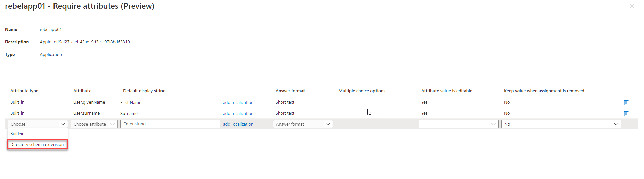Click add localization for Surname
The image size is (644, 179).
click(238, 113)
